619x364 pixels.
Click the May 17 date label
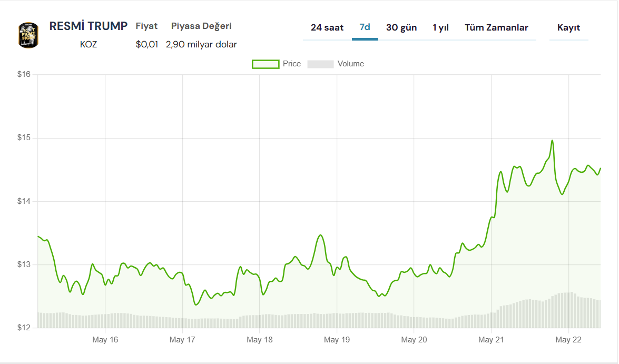click(x=182, y=340)
